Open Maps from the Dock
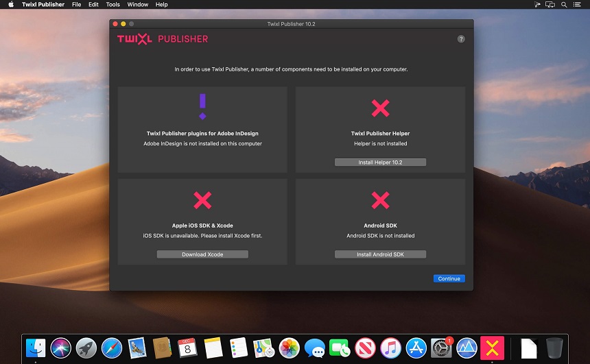 (x=263, y=348)
